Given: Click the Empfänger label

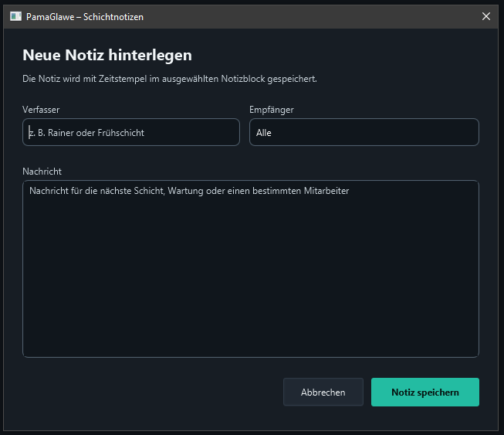Looking at the screenshot, I should (x=271, y=110).
